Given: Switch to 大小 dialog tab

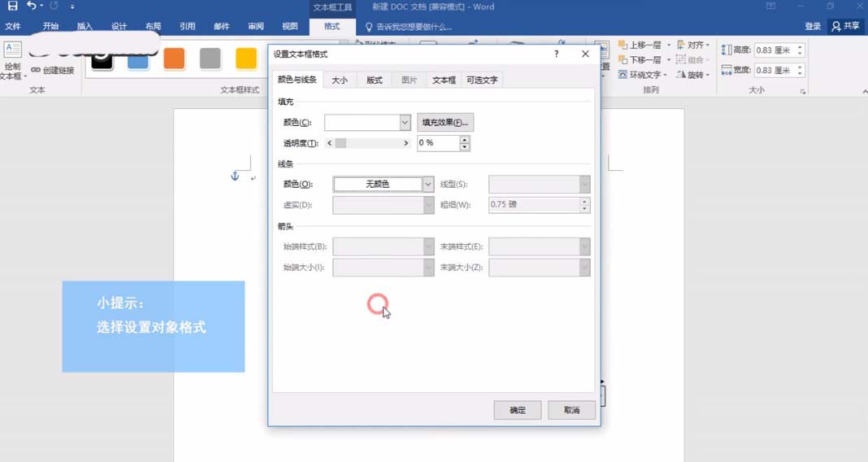Looking at the screenshot, I should point(340,80).
